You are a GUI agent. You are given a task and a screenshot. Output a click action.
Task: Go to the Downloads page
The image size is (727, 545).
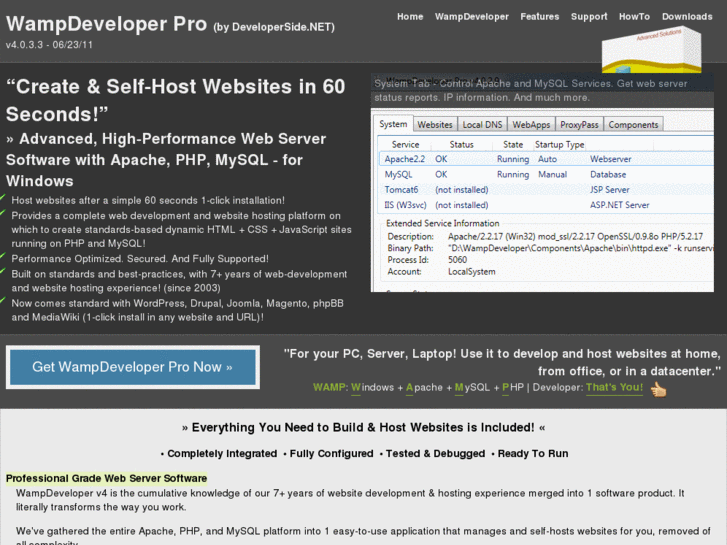click(x=687, y=17)
